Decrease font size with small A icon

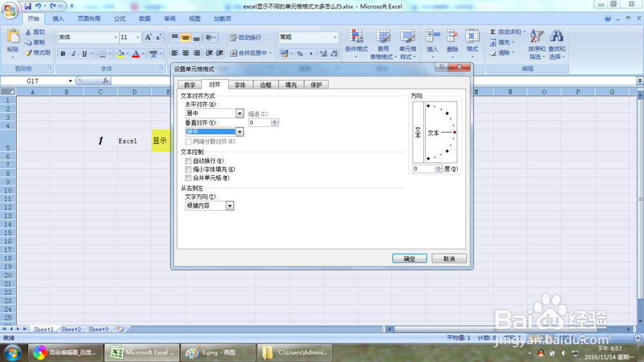158,37
